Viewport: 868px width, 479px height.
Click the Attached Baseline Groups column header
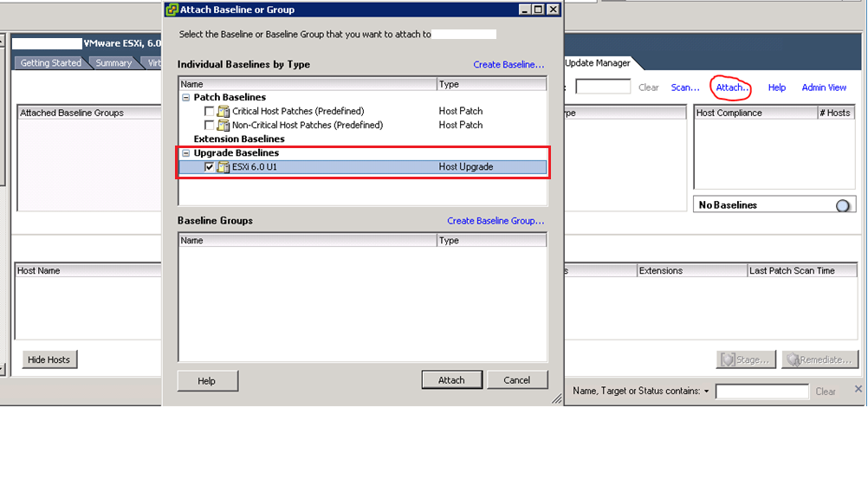point(90,113)
